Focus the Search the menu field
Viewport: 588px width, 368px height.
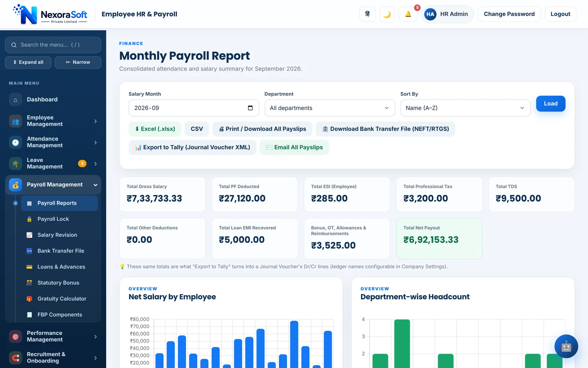pos(53,45)
